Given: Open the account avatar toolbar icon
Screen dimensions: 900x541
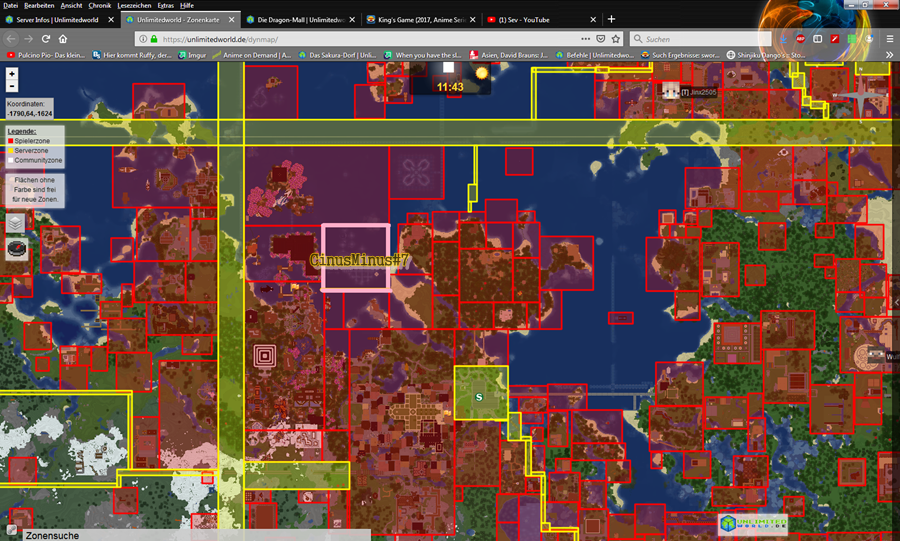Looking at the screenshot, I should [870, 39].
